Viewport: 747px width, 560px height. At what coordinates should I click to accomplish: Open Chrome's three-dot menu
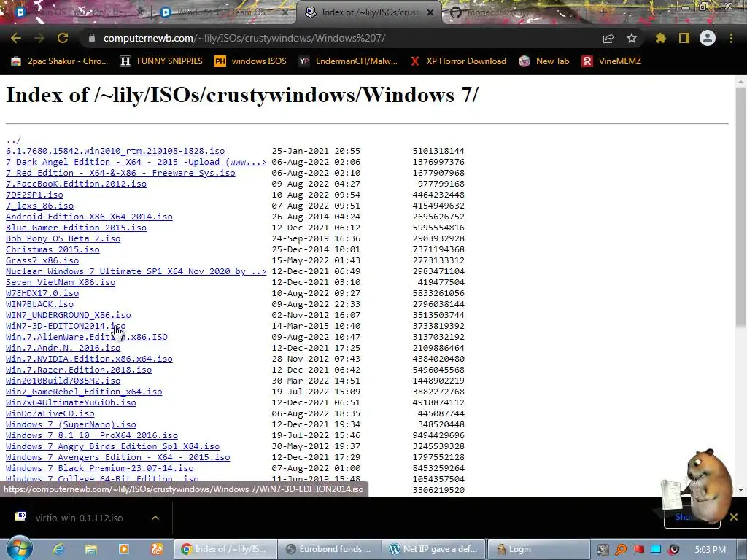coord(731,38)
